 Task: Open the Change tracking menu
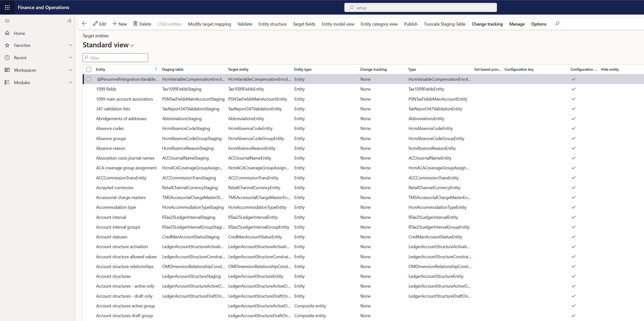pyautogui.click(x=487, y=24)
